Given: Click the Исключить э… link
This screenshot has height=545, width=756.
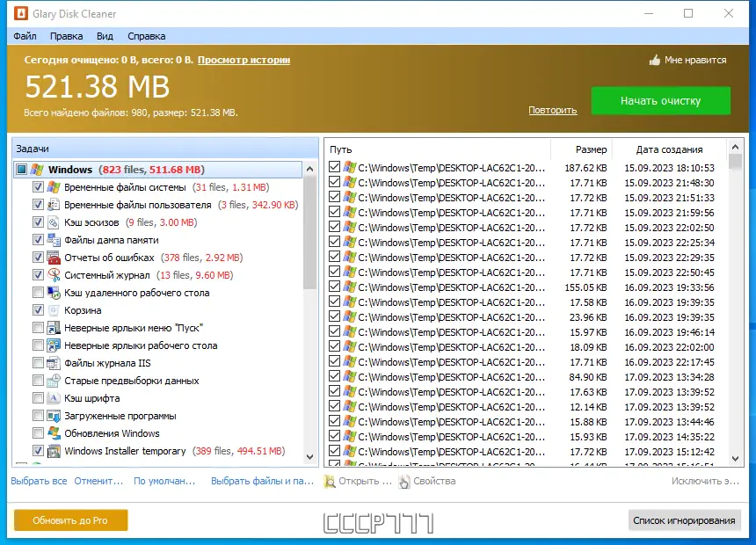Looking at the screenshot, I should coord(705,481).
